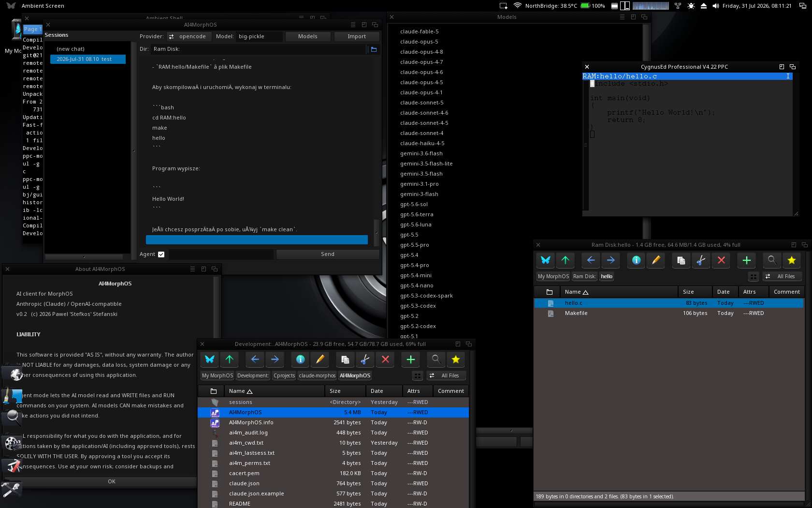The image size is (812, 508).
Task: Click OK in About AI4MorphOS window
Action: pos(112,482)
